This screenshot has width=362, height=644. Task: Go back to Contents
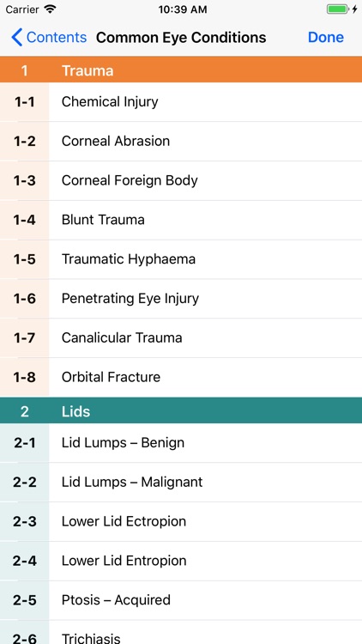49,38
